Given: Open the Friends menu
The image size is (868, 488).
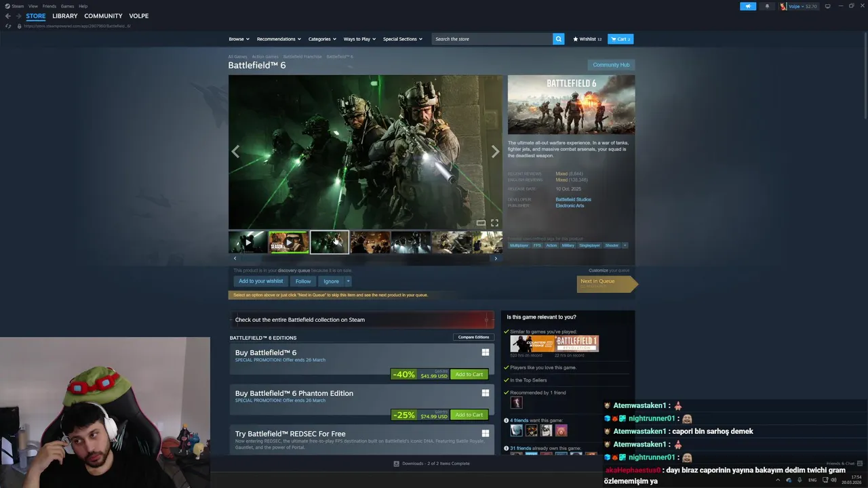Looking at the screenshot, I should click(x=50, y=6).
